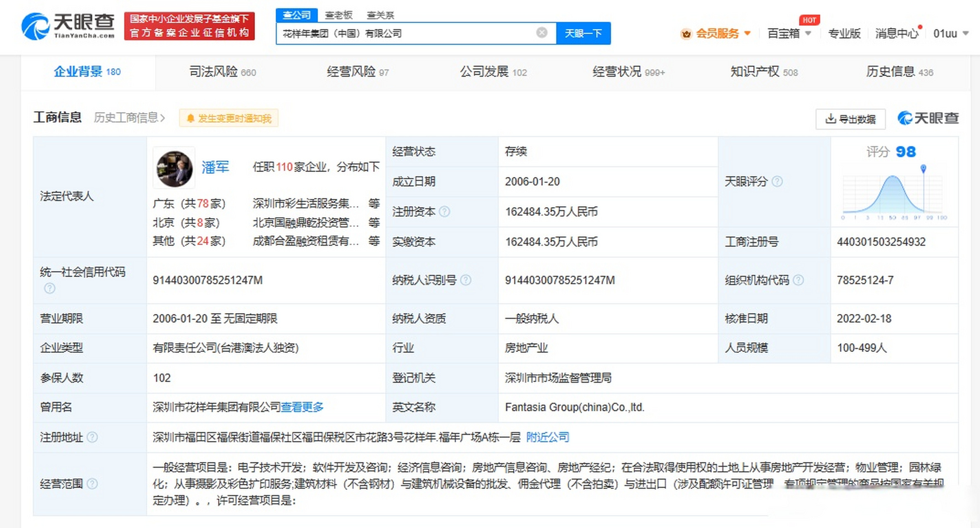The height and width of the screenshot is (528, 980).
Task: Click legal representative 潘军 avatar photo
Action: (x=174, y=168)
